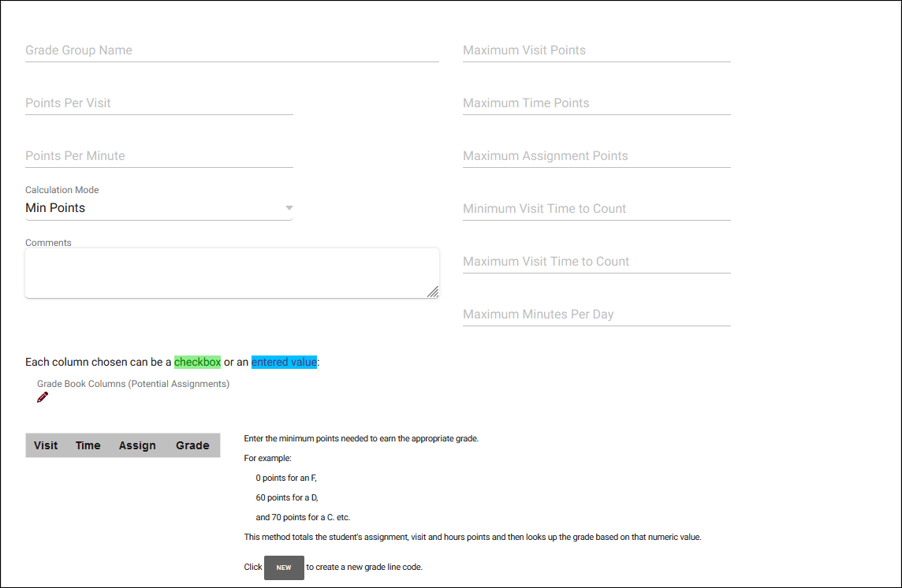The width and height of the screenshot is (902, 588).
Task: Click the Maximum Visit Time to Count field
Action: (x=597, y=262)
